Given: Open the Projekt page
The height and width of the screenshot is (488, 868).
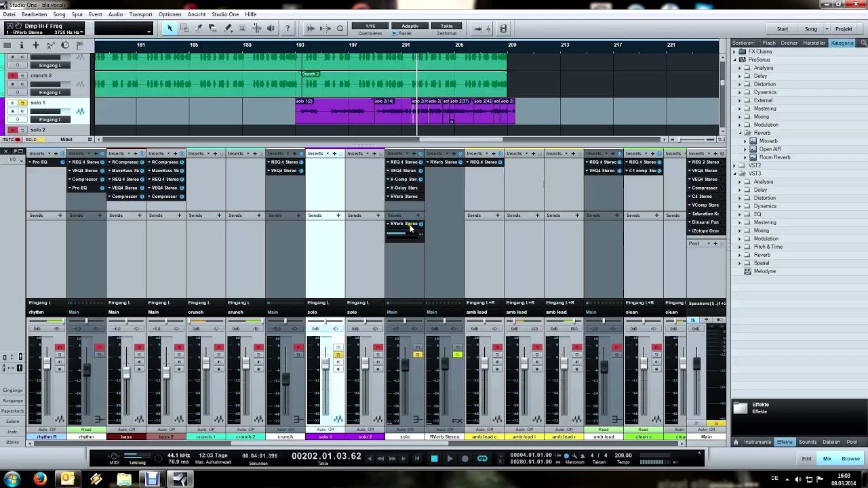Looking at the screenshot, I should coord(844,29).
